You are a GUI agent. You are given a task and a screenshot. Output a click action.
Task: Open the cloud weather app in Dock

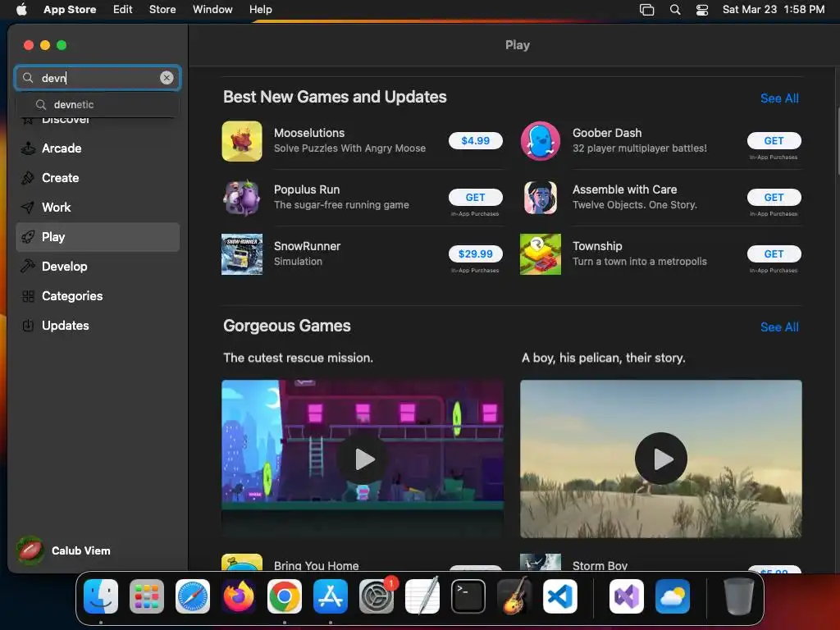coord(673,596)
